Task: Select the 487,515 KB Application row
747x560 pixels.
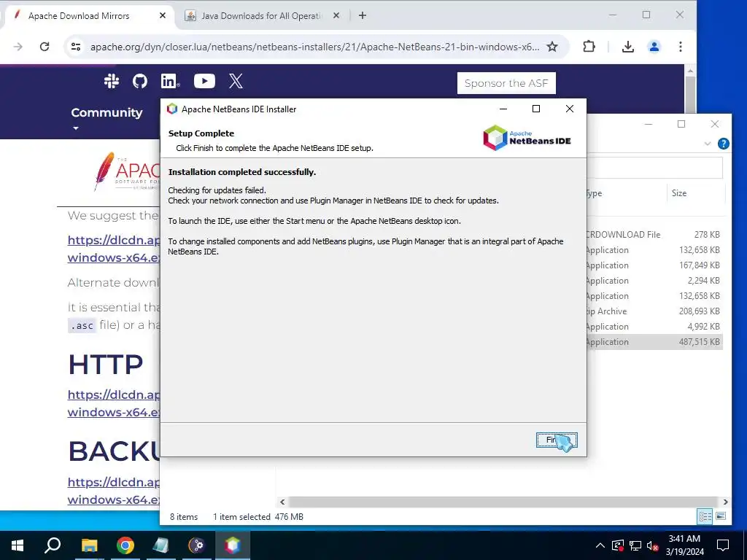Action: click(x=654, y=342)
